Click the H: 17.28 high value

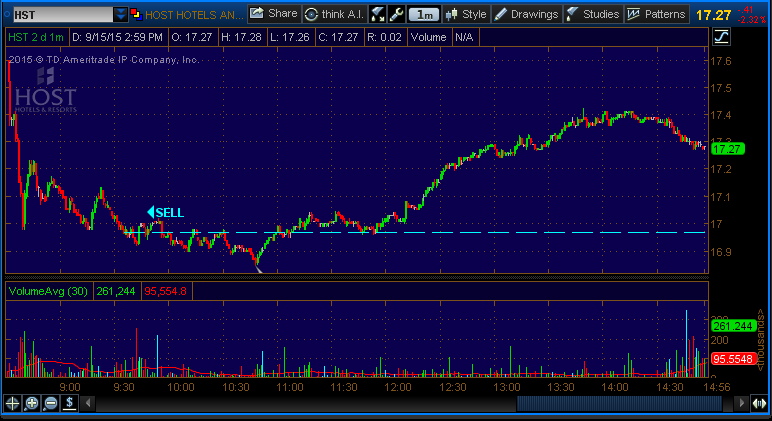tap(241, 37)
